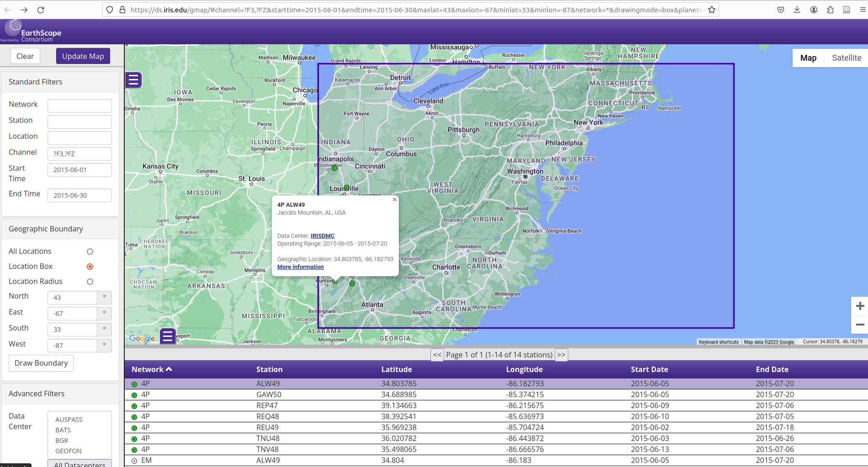Image resolution: width=868 pixels, height=467 pixels.
Task: Sort by the Latitude column header
Action: (397, 369)
